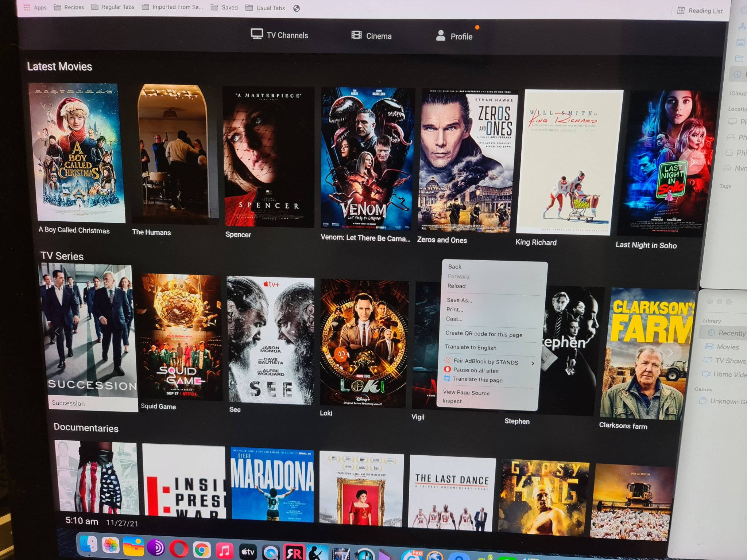Image resolution: width=747 pixels, height=560 pixels.
Task: Click the King Richard title link
Action: pyautogui.click(x=536, y=242)
